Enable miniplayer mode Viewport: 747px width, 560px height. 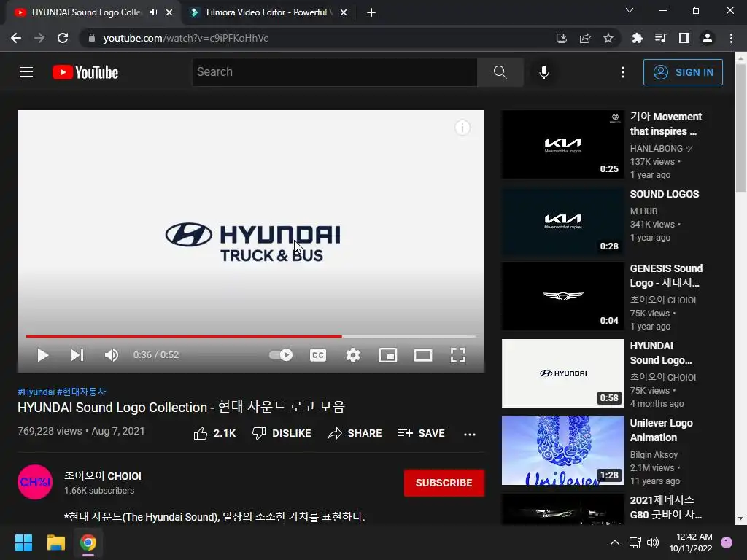pos(388,355)
